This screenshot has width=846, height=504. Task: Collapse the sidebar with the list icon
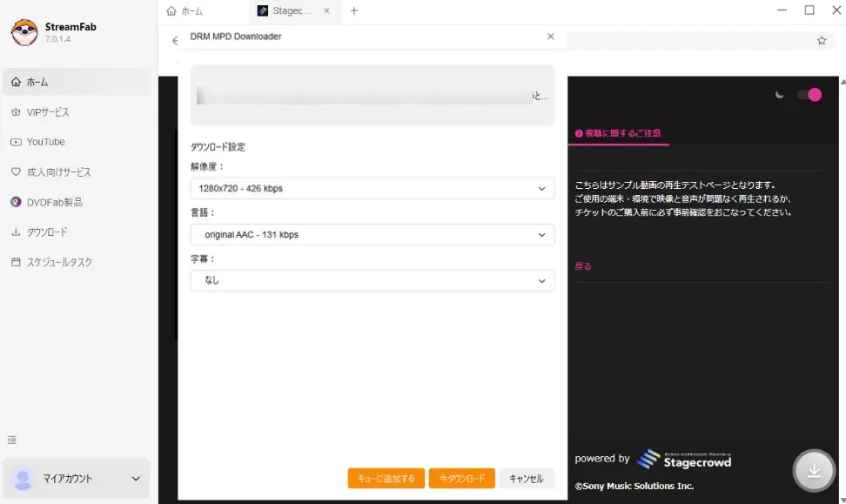12,440
